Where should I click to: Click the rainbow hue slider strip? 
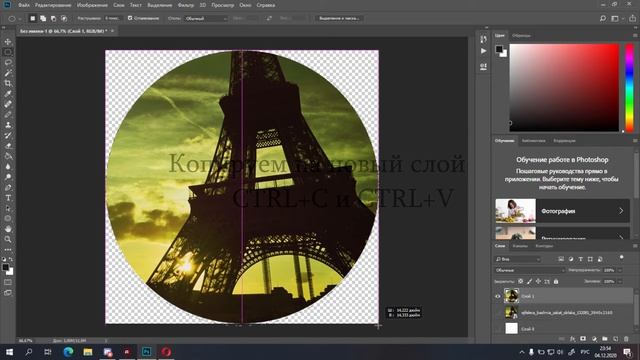[629, 88]
